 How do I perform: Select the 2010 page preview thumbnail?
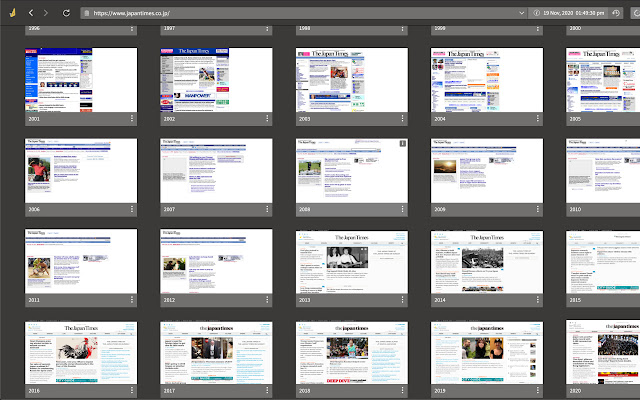point(603,171)
